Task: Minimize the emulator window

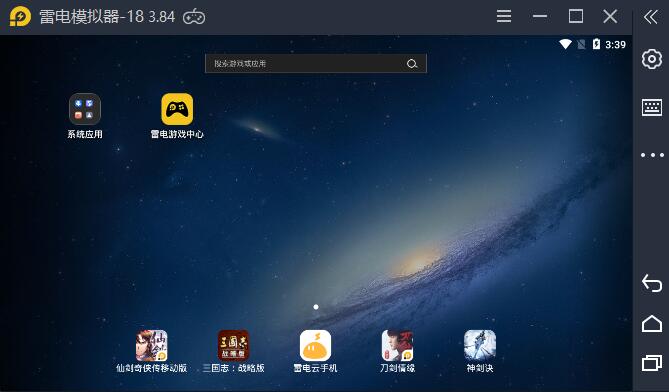Action: click(540, 17)
